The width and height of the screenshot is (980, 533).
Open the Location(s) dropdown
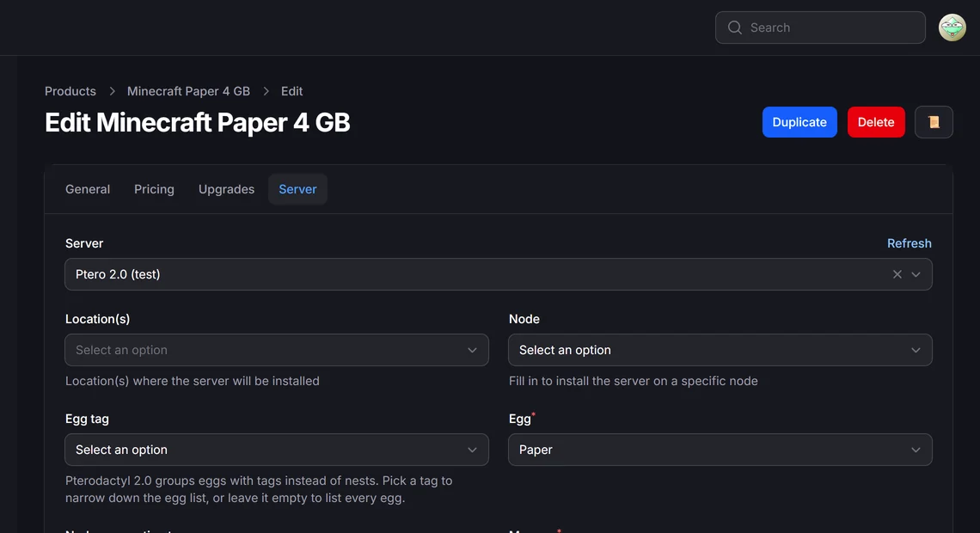[276, 350]
